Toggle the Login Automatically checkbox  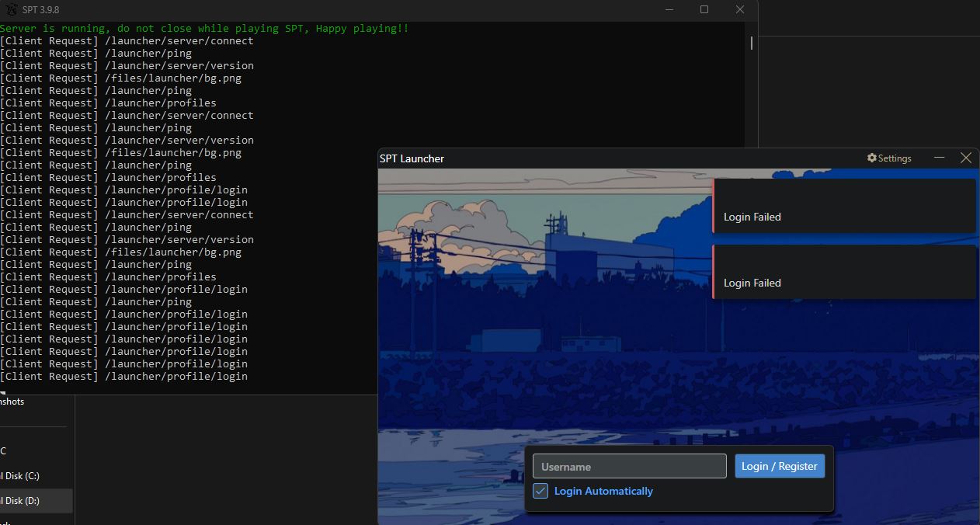[x=540, y=491]
